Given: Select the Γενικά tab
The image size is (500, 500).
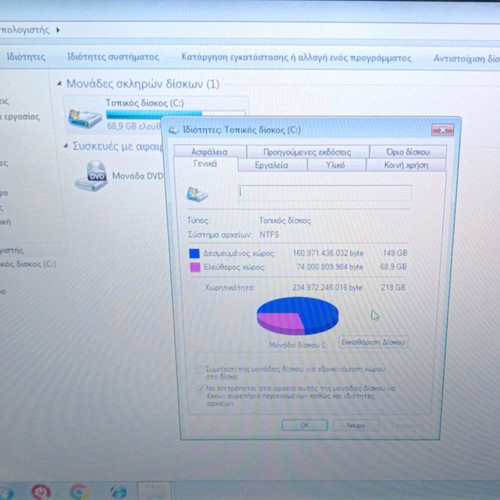Looking at the screenshot, I should pos(205,164).
